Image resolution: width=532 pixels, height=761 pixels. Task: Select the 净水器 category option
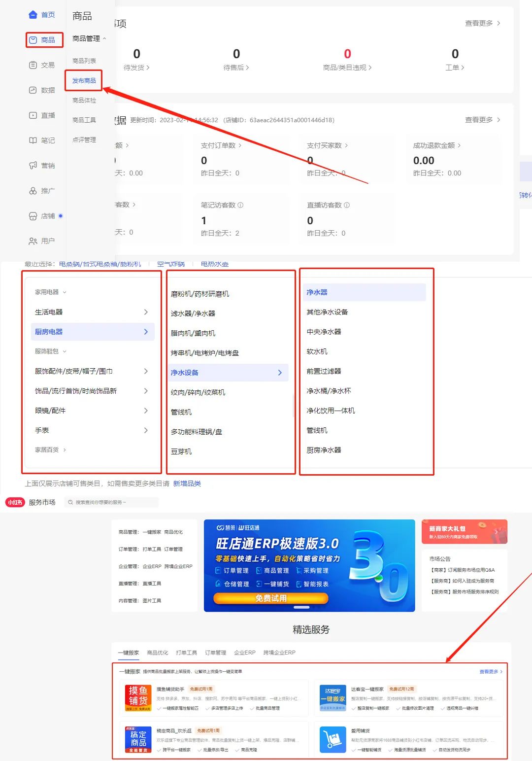[x=319, y=292]
